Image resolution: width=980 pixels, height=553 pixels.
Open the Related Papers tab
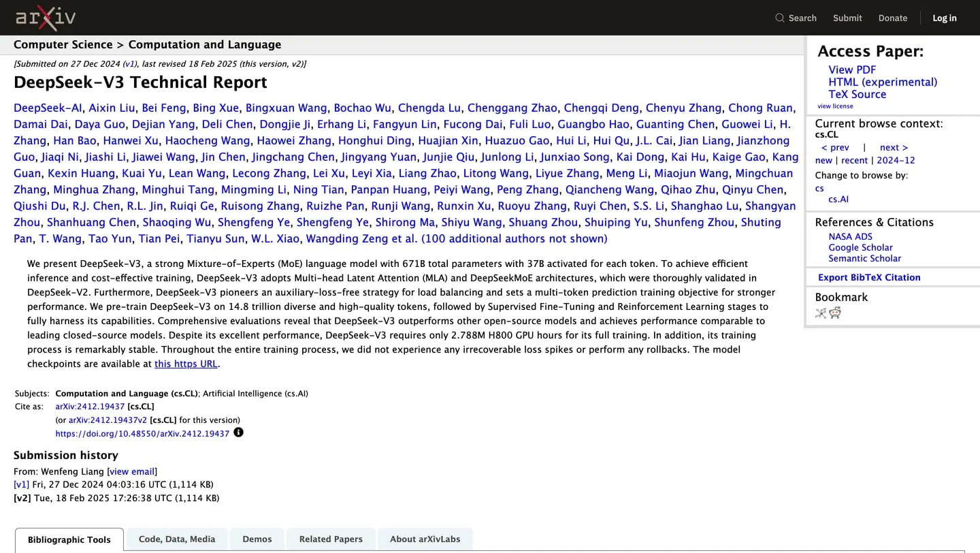pos(331,539)
